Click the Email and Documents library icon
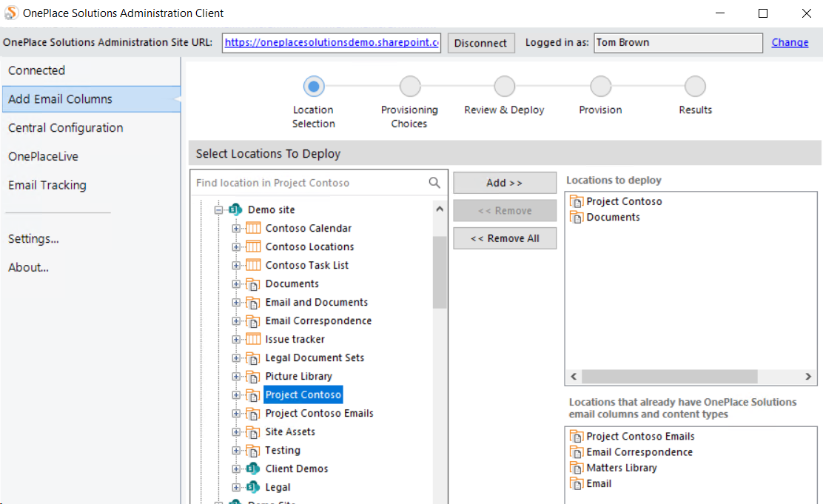The width and height of the screenshot is (823, 504). tap(253, 303)
